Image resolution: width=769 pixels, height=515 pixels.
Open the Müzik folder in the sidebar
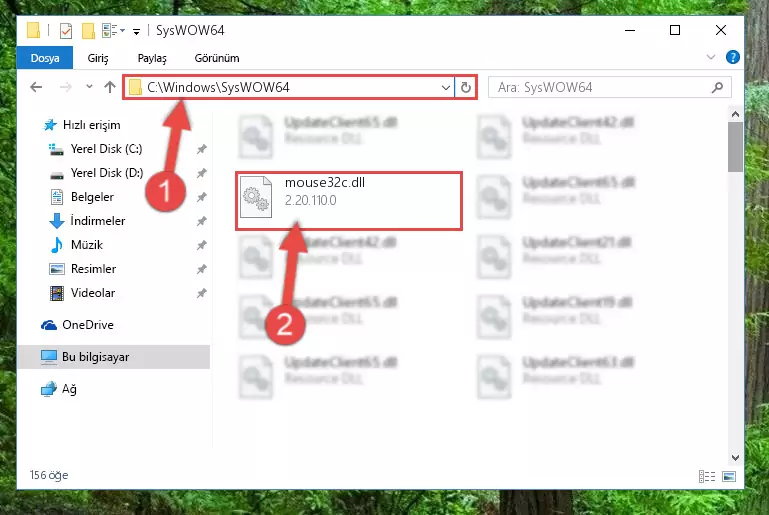pyautogui.click(x=87, y=245)
